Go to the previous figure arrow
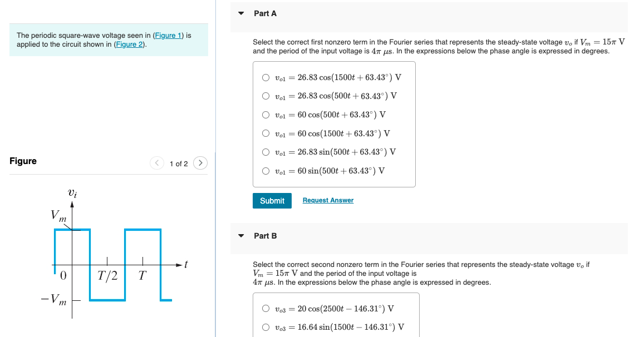 [157, 163]
